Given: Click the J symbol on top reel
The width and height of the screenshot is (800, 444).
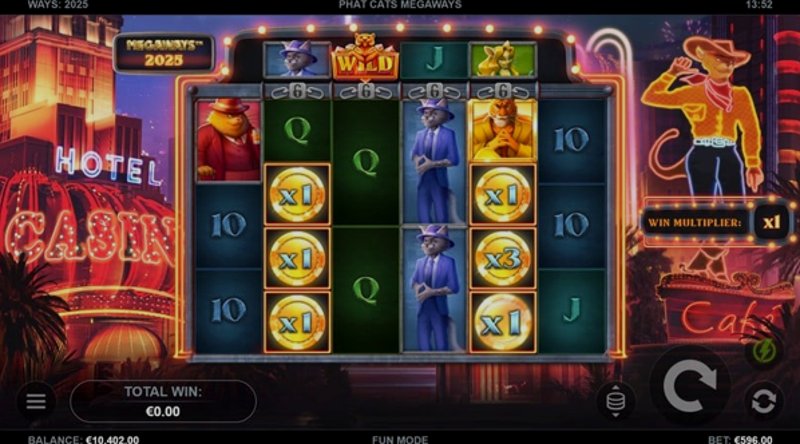Looking at the screenshot, I should pos(434,60).
